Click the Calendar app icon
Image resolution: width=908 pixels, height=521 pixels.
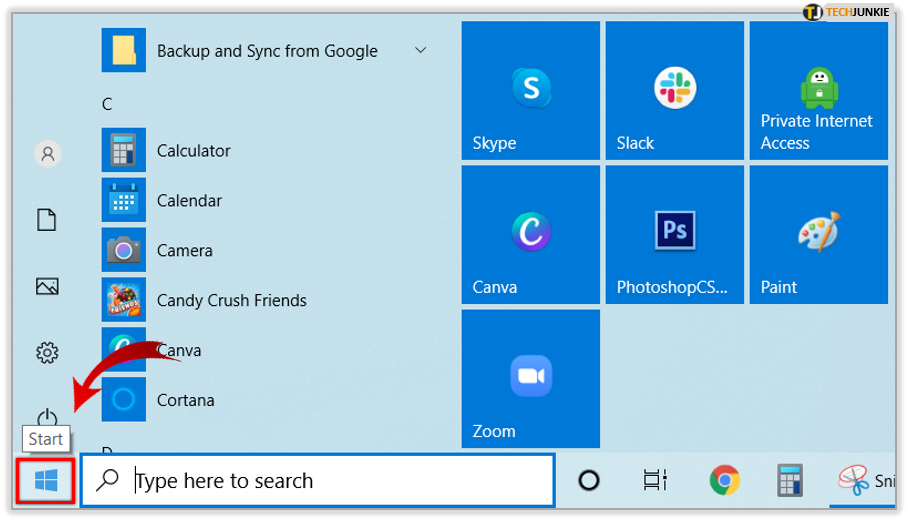123,200
